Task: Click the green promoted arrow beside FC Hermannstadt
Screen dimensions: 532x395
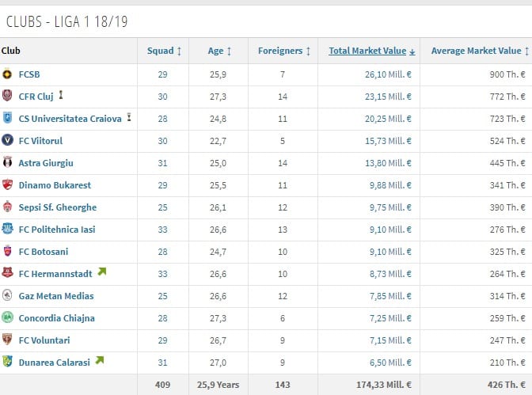Action: tap(101, 273)
